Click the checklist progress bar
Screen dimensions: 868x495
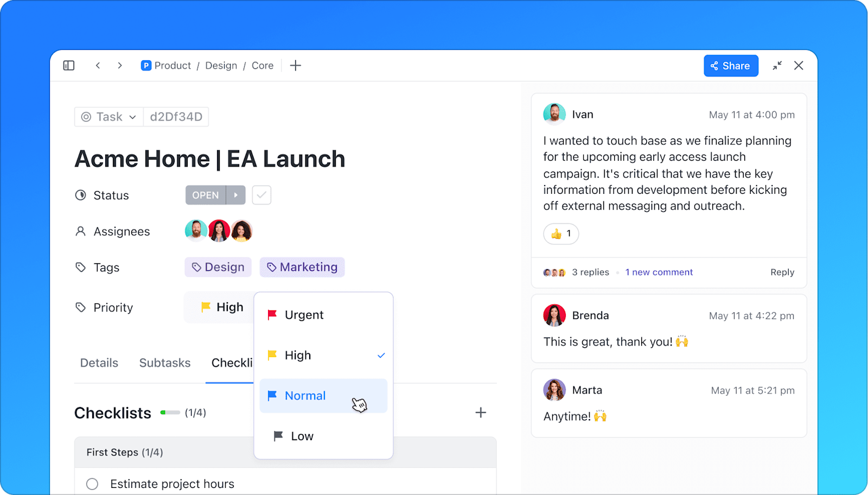(170, 412)
